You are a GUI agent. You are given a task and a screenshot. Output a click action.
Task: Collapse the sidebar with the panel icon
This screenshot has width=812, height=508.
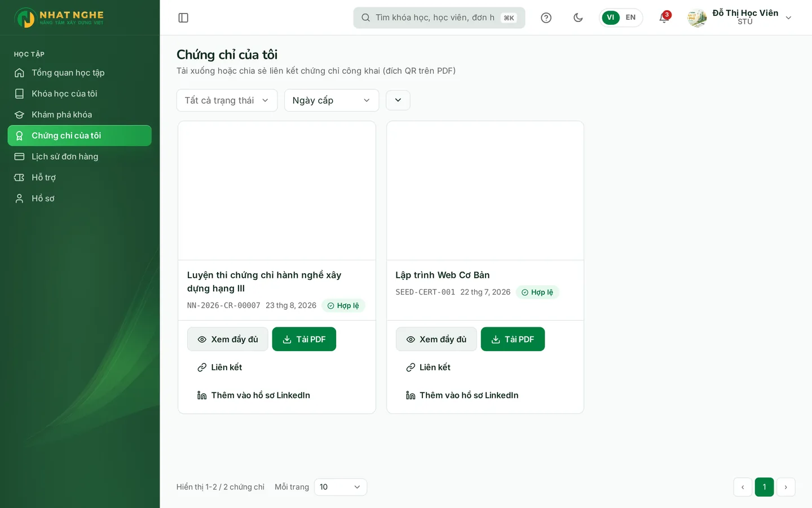[x=183, y=17]
